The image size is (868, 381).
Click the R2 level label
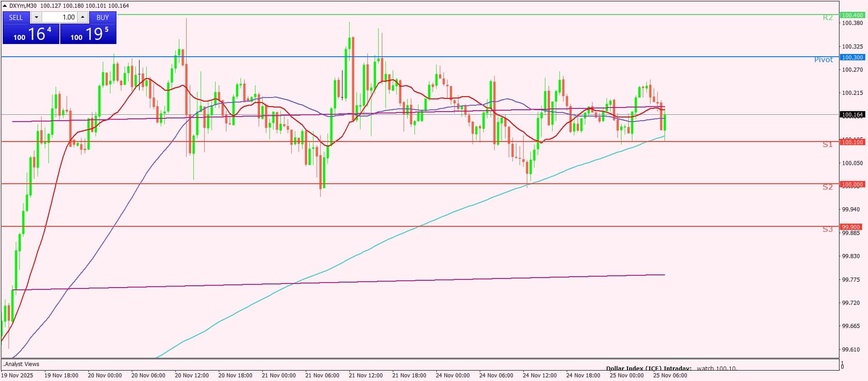click(828, 18)
